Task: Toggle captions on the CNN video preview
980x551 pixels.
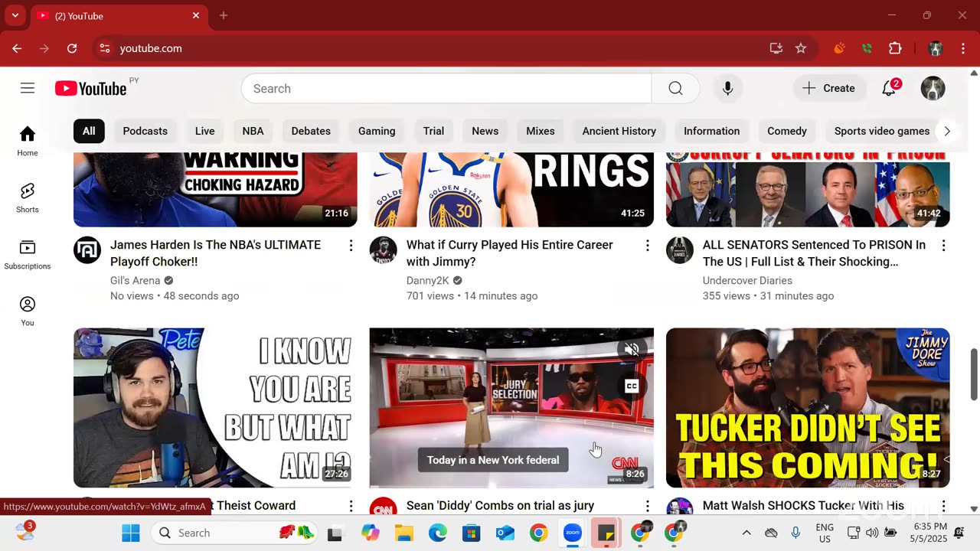Action: (632, 386)
